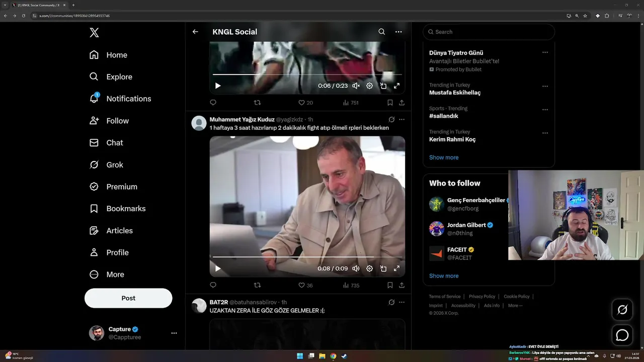Image resolution: width=644 pixels, height=362 pixels.
Task: Repost the post with 20 likes
Action: click(257, 103)
